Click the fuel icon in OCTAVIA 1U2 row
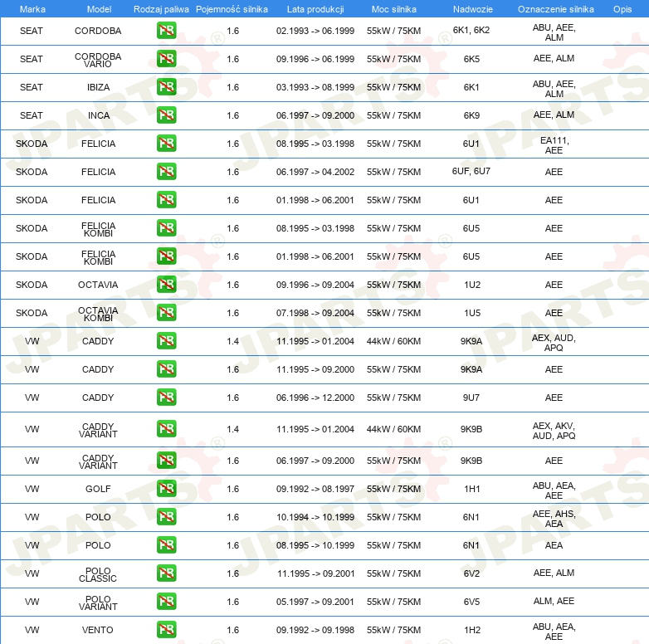Screen dimensions: 649x644 [x=166, y=285]
